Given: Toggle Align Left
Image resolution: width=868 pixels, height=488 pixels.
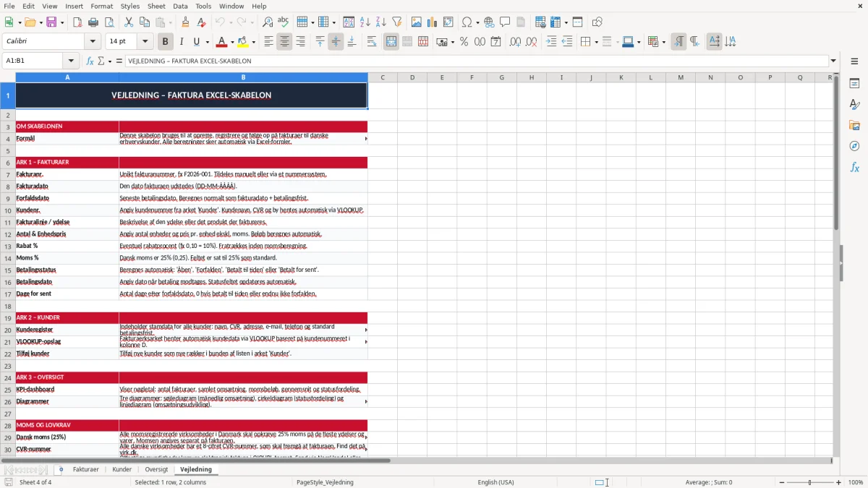Looking at the screenshot, I should (x=268, y=42).
